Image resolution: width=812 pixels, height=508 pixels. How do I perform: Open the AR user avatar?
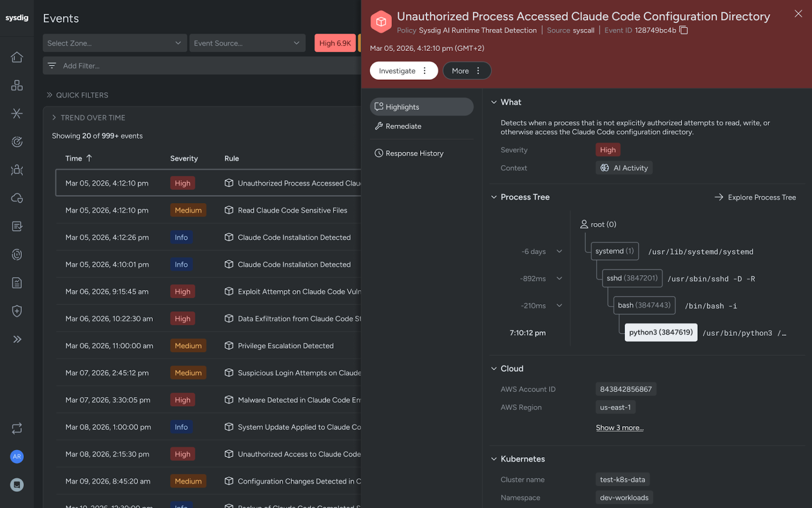[x=17, y=457]
